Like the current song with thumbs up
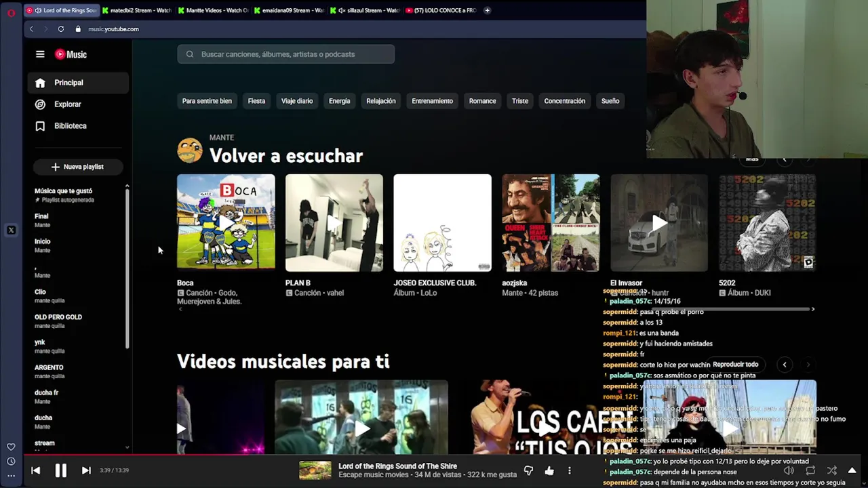 pos(549,470)
